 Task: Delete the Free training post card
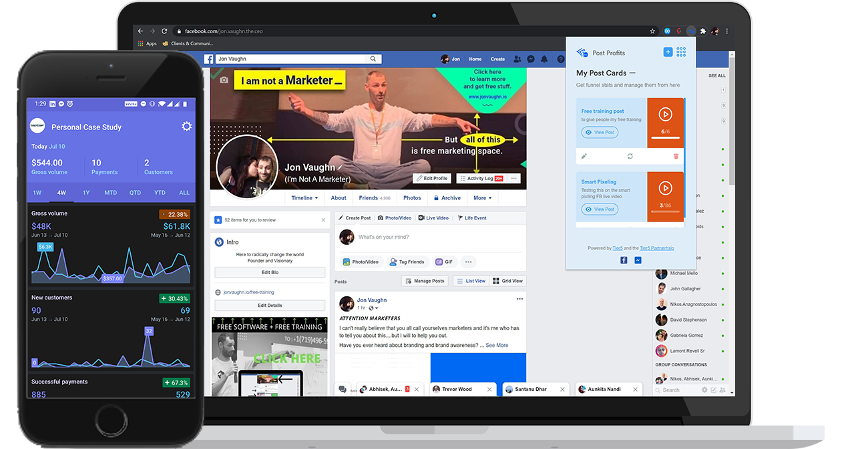[x=676, y=156]
